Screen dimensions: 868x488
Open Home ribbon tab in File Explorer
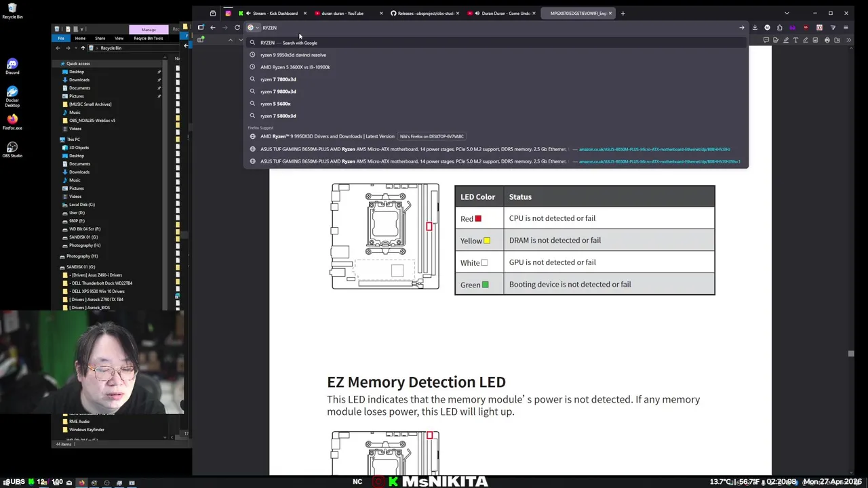coord(80,38)
